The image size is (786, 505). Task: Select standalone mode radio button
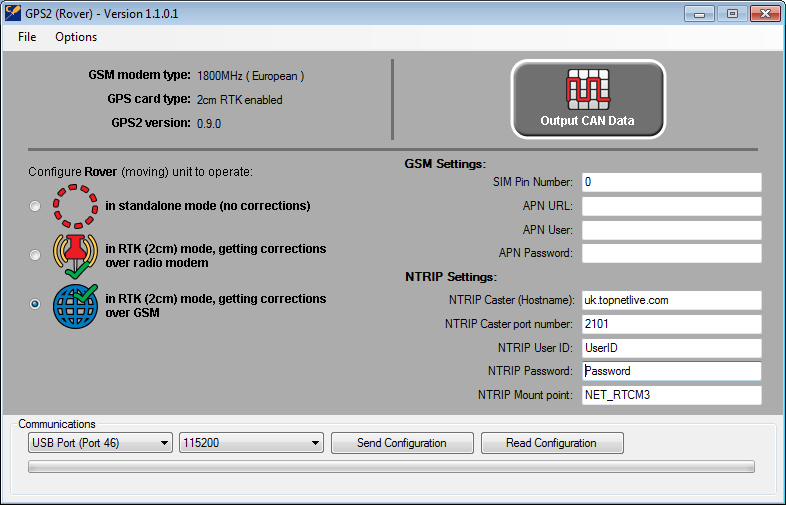[36, 206]
